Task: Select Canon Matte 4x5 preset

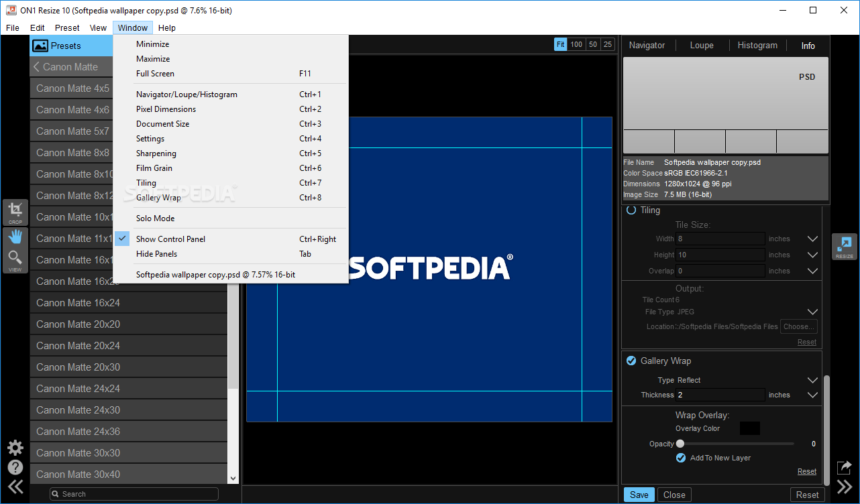Action: point(72,88)
